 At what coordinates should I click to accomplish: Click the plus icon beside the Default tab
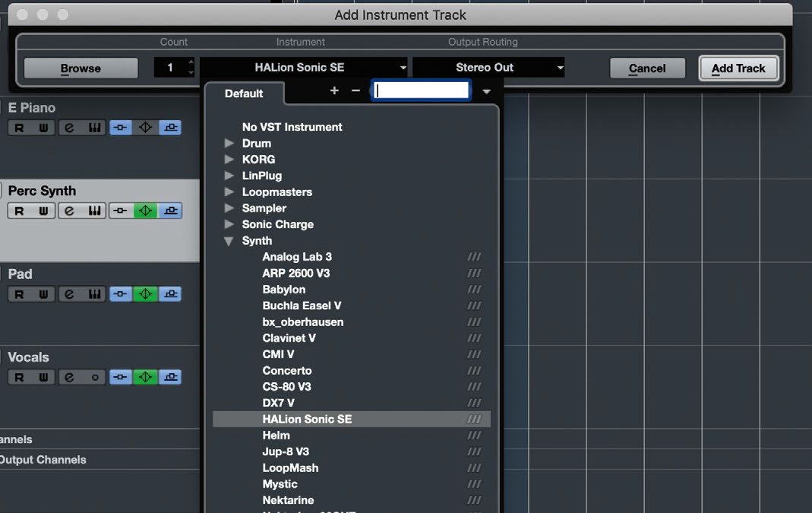click(334, 90)
